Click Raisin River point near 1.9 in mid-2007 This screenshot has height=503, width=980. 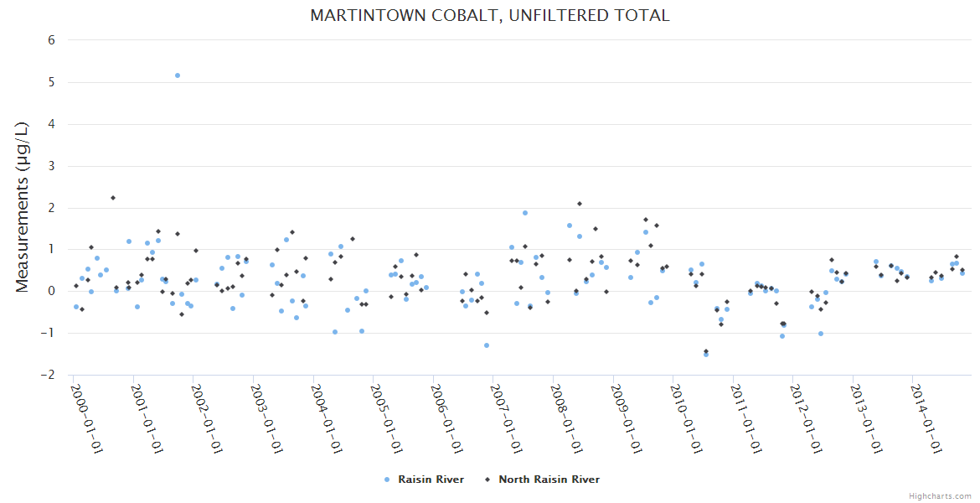click(x=525, y=213)
